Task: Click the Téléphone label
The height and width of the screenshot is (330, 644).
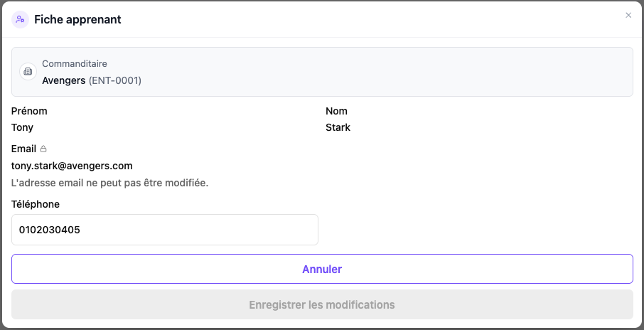Action: tap(36, 204)
